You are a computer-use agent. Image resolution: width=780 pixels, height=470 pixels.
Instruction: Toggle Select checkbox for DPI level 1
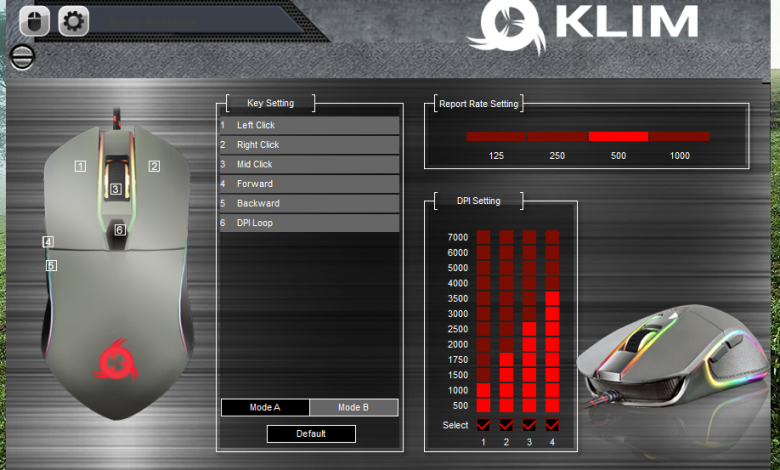point(483,425)
